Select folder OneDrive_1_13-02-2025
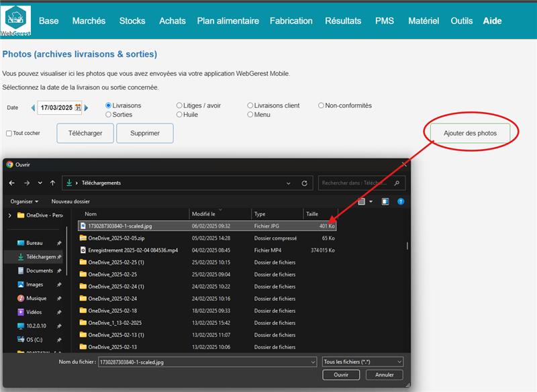 pyautogui.click(x=207, y=323)
